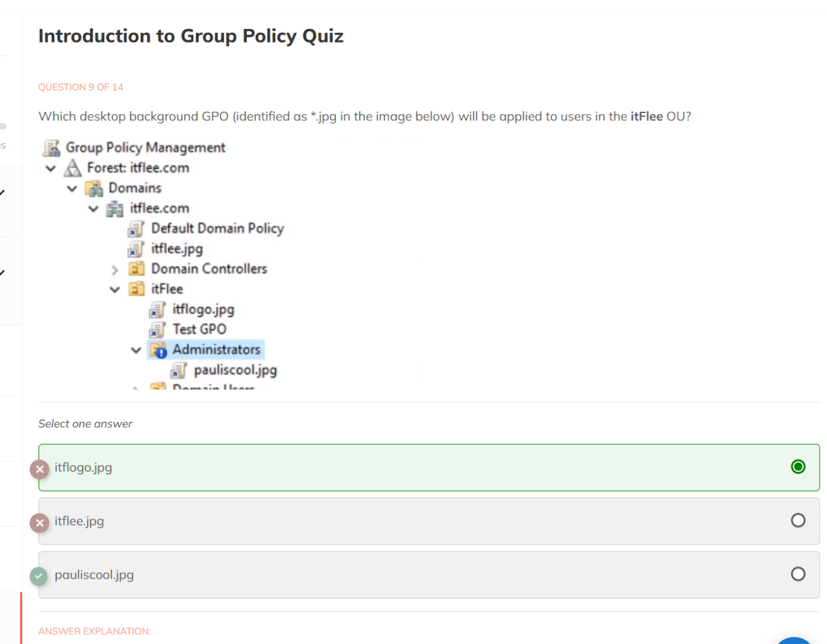Click the Domain Controllers OU icon
Viewport: 827px width, 644px height.
[x=136, y=269]
